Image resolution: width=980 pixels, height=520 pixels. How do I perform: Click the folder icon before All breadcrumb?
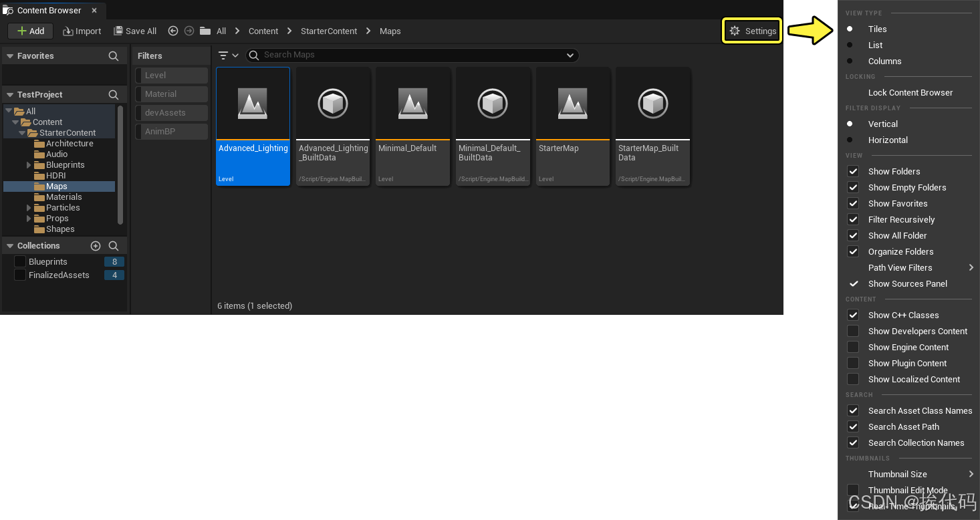pos(205,31)
